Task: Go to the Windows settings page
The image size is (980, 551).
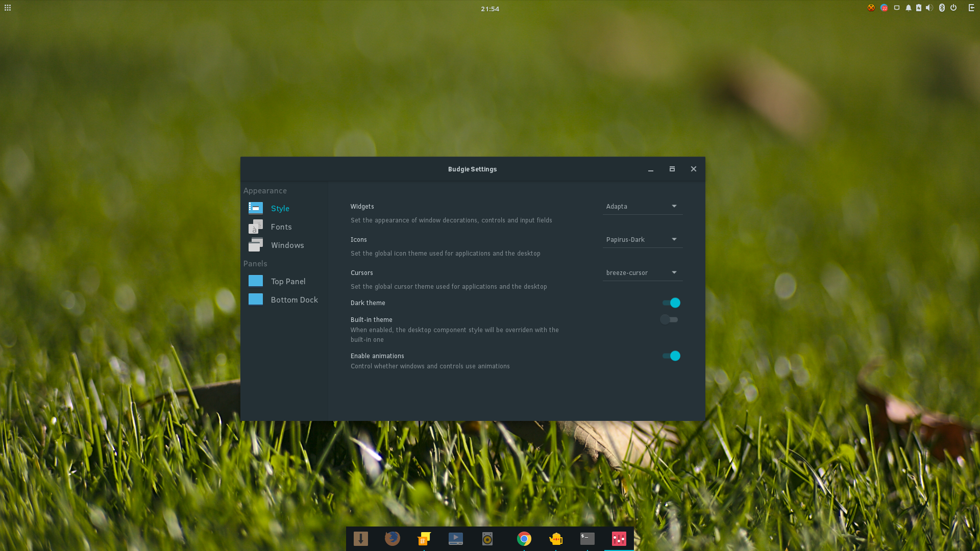Action: pos(284,245)
